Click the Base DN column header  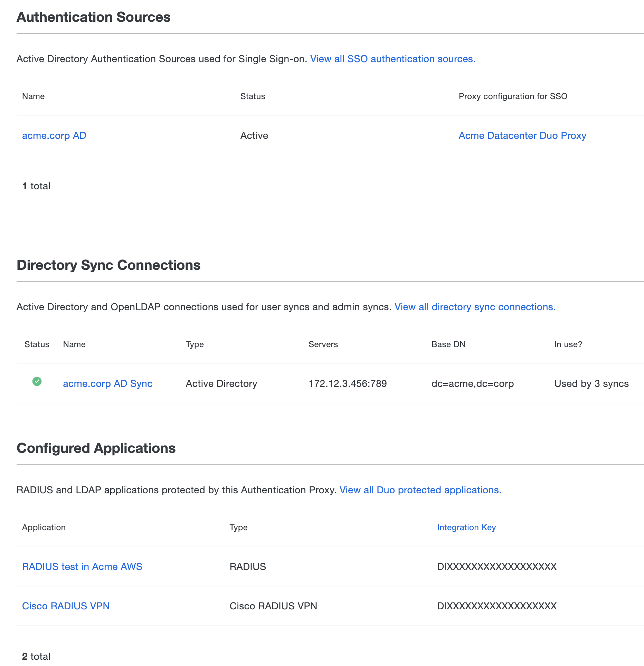pyautogui.click(x=448, y=344)
